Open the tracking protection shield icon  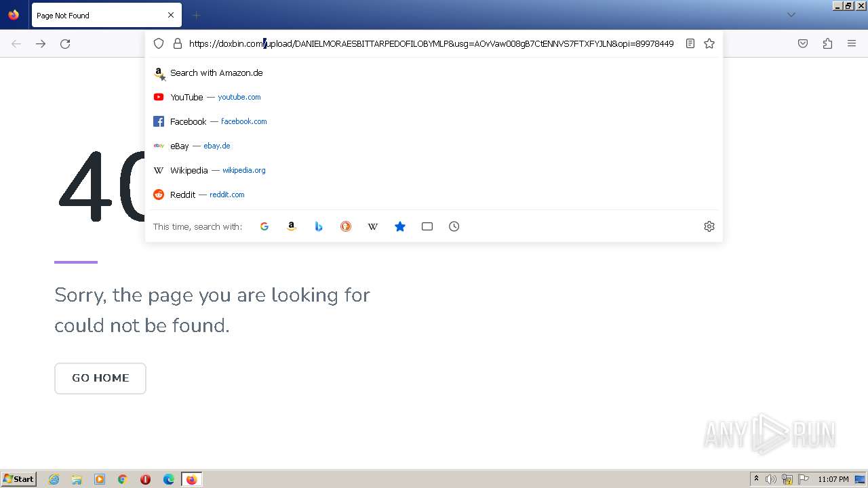click(159, 43)
